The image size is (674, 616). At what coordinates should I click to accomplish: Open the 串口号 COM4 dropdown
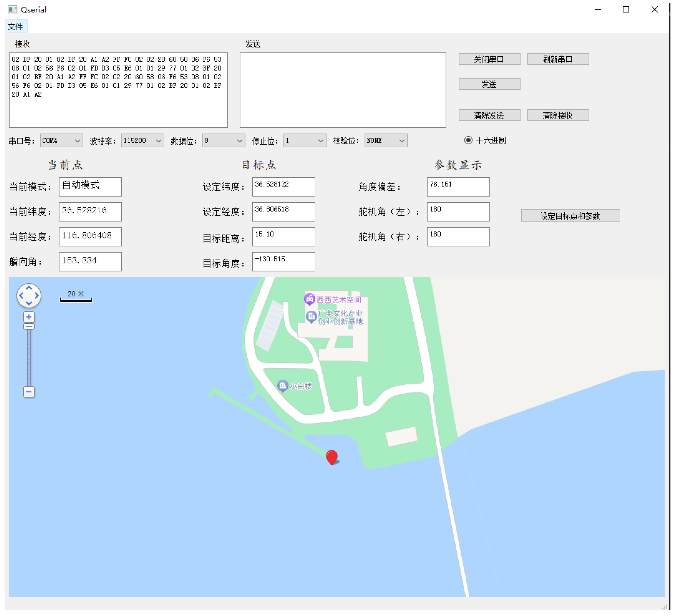tap(61, 141)
